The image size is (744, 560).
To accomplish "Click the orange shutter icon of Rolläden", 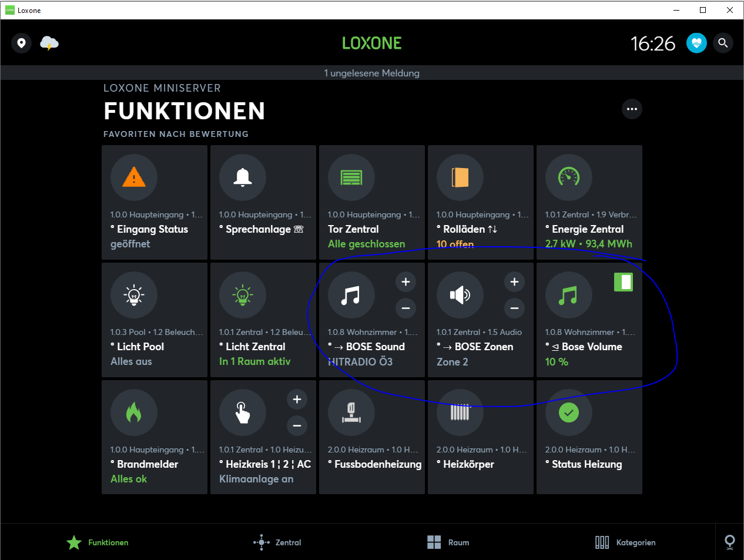I will (x=460, y=177).
